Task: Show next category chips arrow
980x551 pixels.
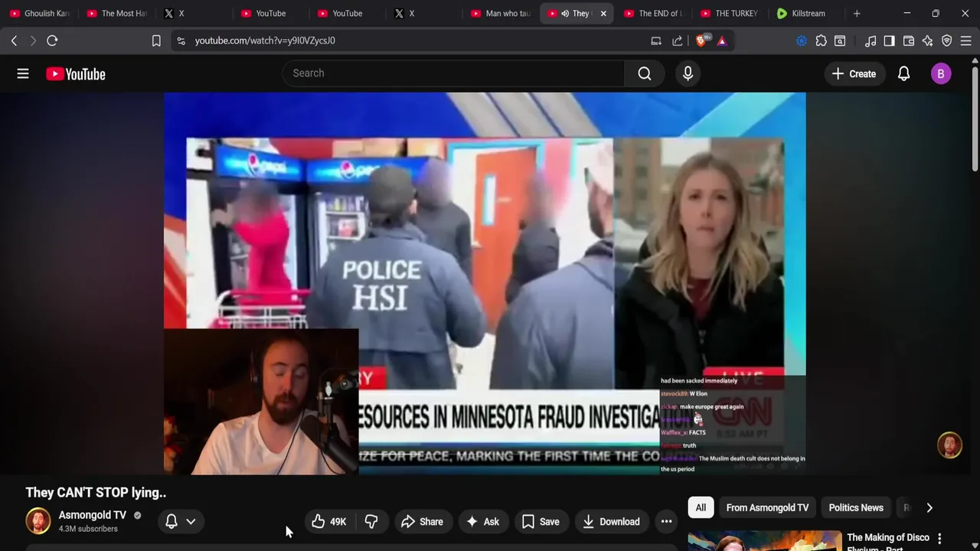Action: (929, 508)
